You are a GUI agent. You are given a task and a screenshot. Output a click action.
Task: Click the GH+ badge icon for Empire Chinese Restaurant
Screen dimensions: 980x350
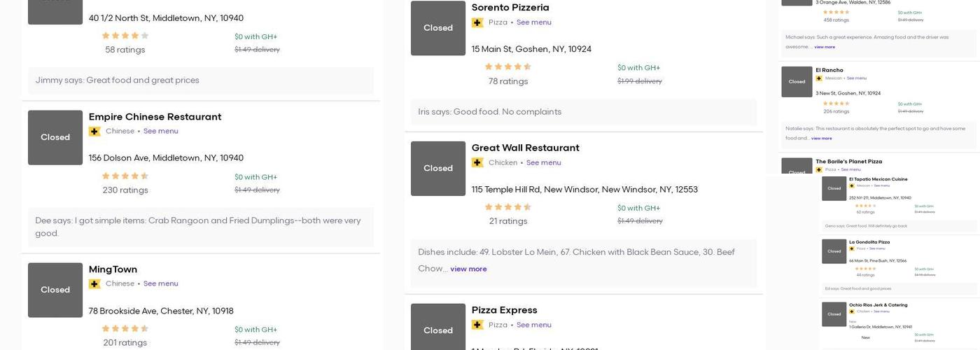click(94, 132)
